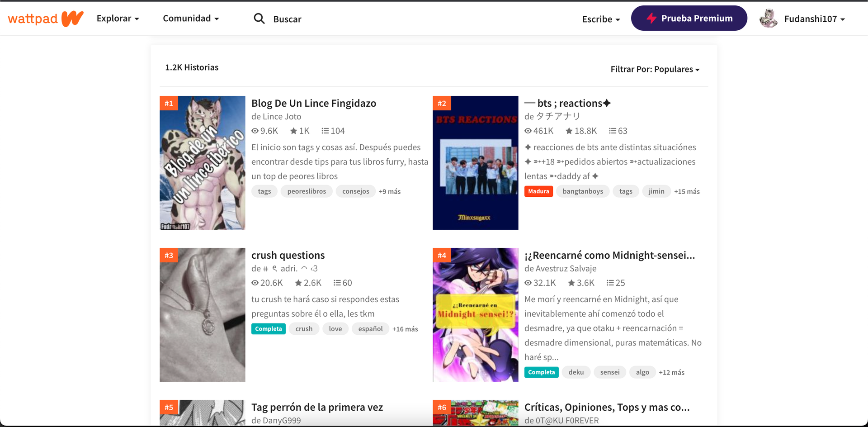
Task: Open the Escribe dropdown
Action: [601, 19]
